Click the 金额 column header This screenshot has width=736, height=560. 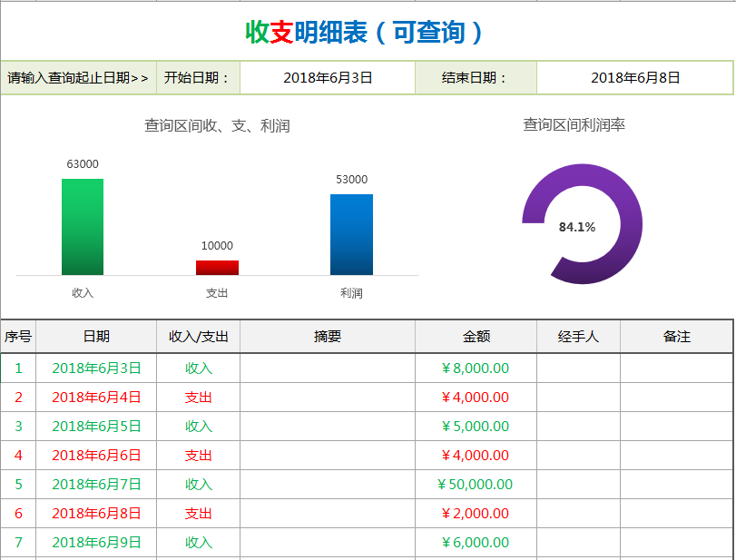coord(476,337)
